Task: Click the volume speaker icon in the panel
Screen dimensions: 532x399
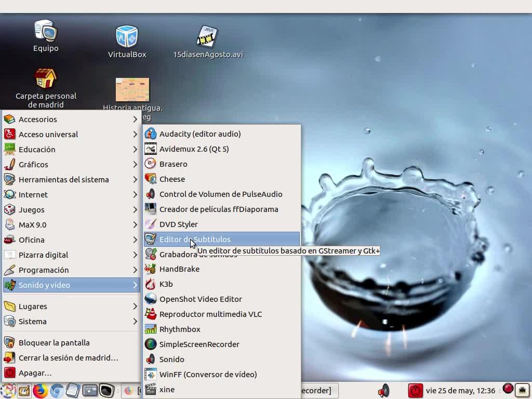Action: 383,390
